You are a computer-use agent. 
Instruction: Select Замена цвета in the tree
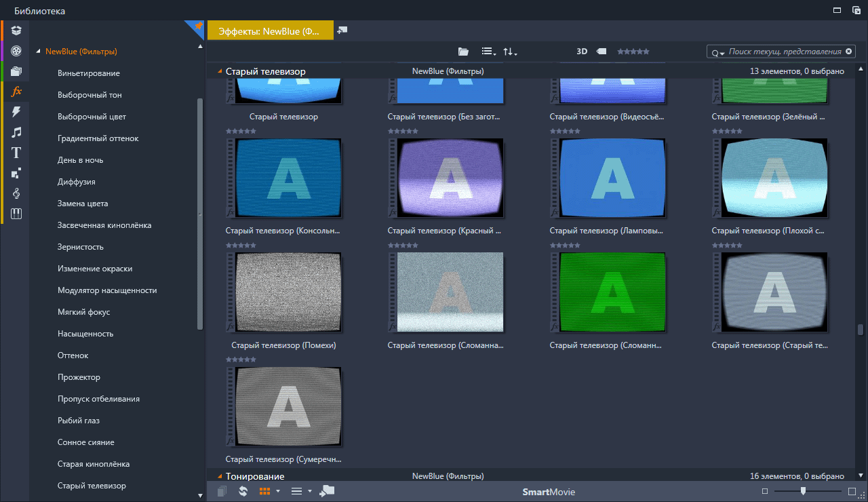coord(83,204)
